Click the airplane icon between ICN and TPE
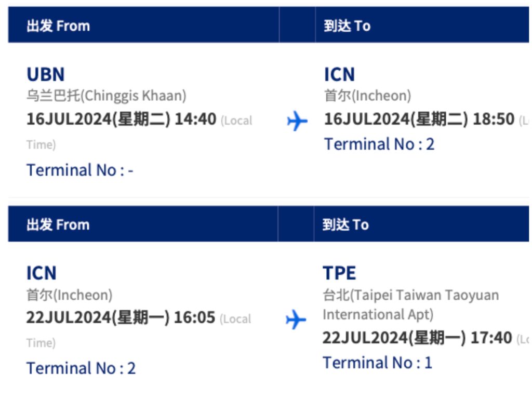 click(x=296, y=320)
